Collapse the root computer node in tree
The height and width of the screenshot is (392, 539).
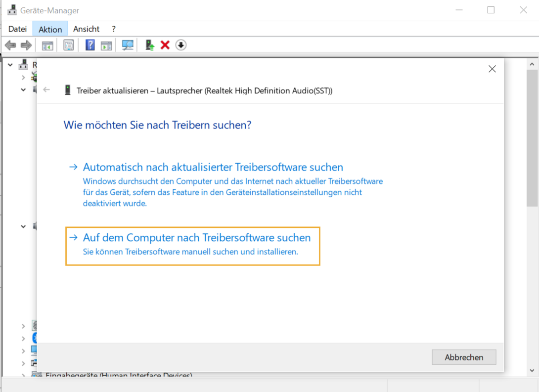(x=10, y=65)
